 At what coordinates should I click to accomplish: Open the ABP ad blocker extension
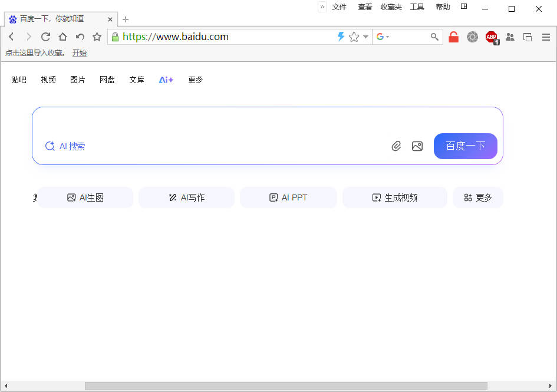491,37
